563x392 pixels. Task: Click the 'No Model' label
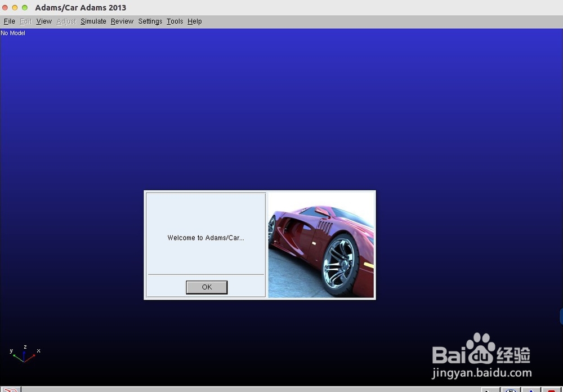pos(13,33)
